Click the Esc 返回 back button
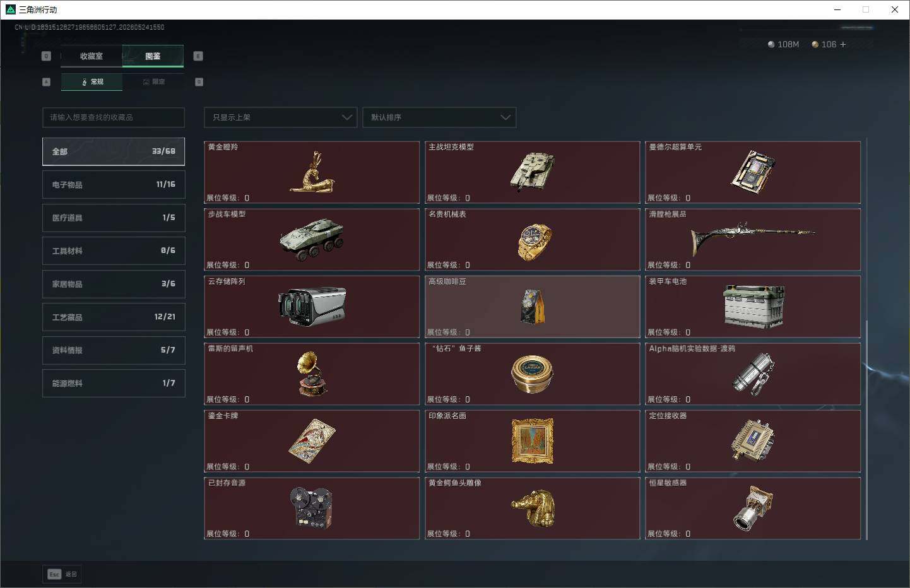This screenshot has width=910, height=588. [x=62, y=574]
